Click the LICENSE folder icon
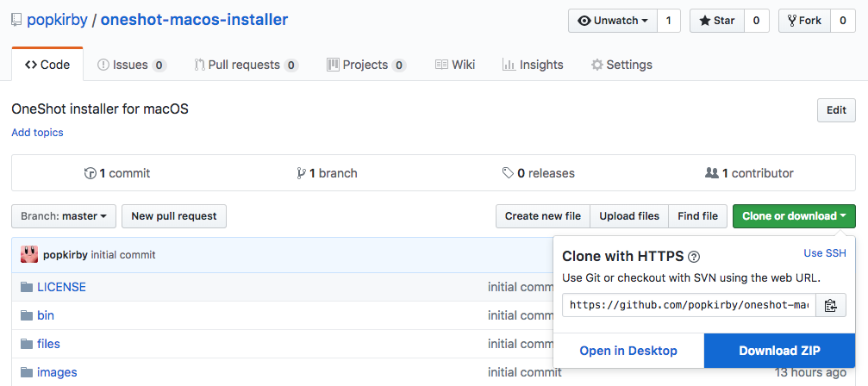The image size is (868, 386). [27, 287]
